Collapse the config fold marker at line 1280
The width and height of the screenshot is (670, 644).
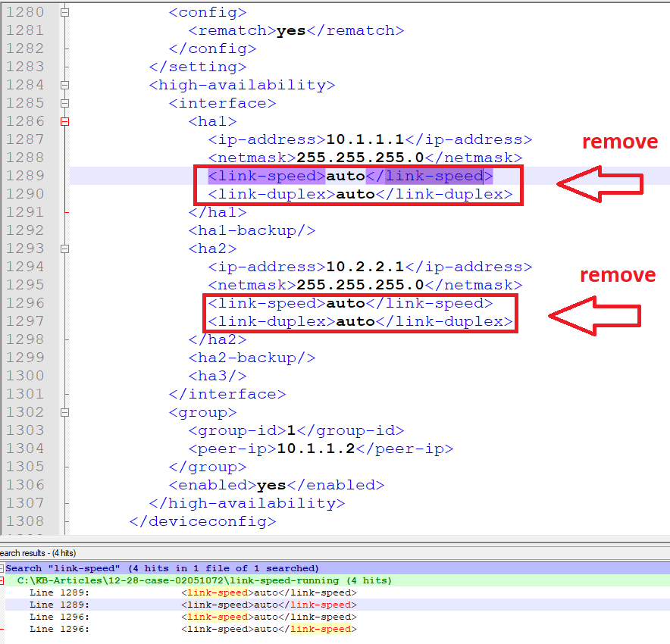[x=64, y=12]
